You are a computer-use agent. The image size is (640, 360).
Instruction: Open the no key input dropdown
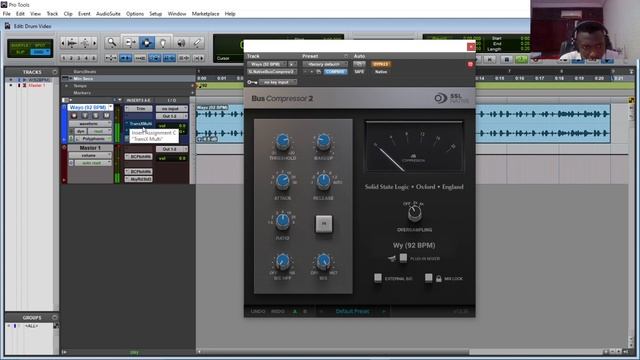[x=278, y=82]
